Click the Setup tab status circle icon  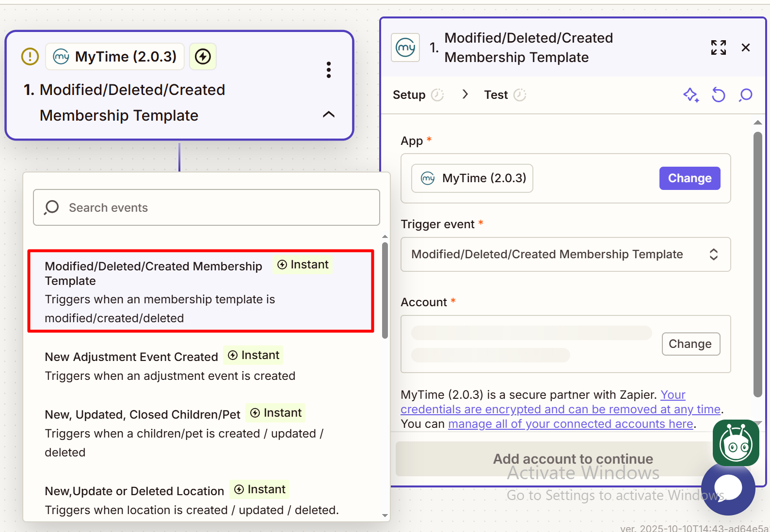437,95
